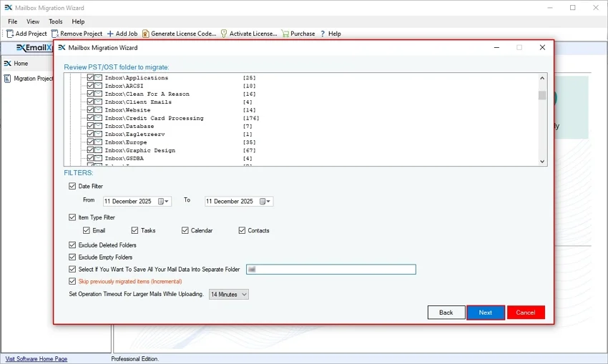Click the Generate License Code icon
The image size is (608, 364).
click(x=145, y=34)
